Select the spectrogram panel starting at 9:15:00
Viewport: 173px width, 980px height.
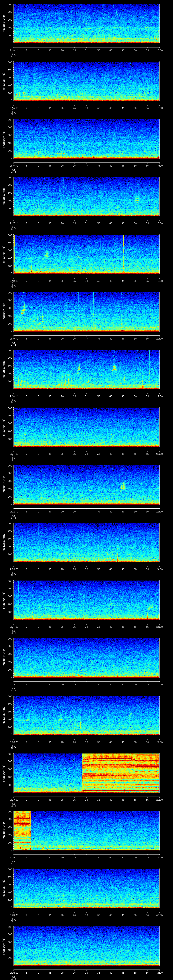(87, 81)
